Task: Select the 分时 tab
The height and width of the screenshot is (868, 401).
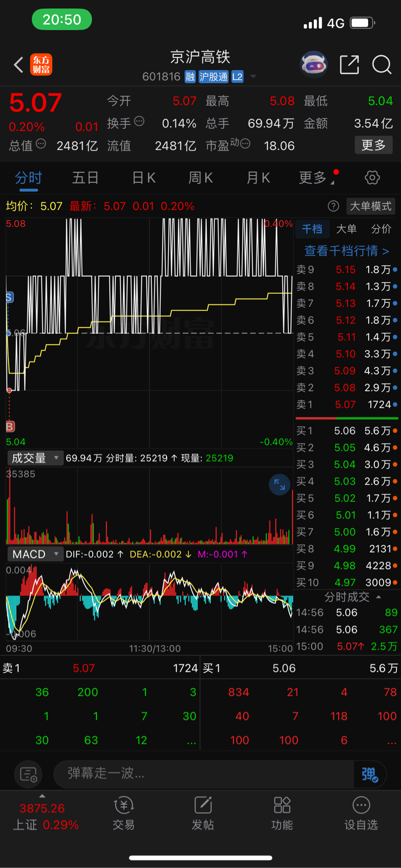Action: [28, 178]
